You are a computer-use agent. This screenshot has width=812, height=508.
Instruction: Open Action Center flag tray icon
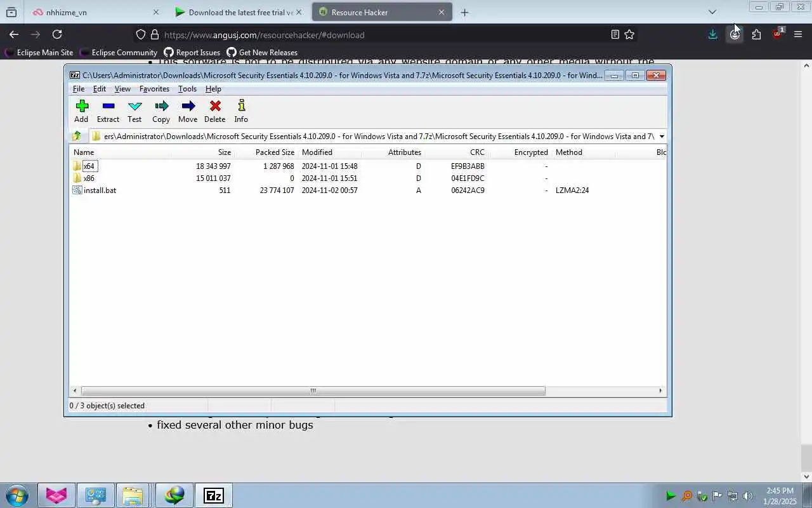[717, 496]
